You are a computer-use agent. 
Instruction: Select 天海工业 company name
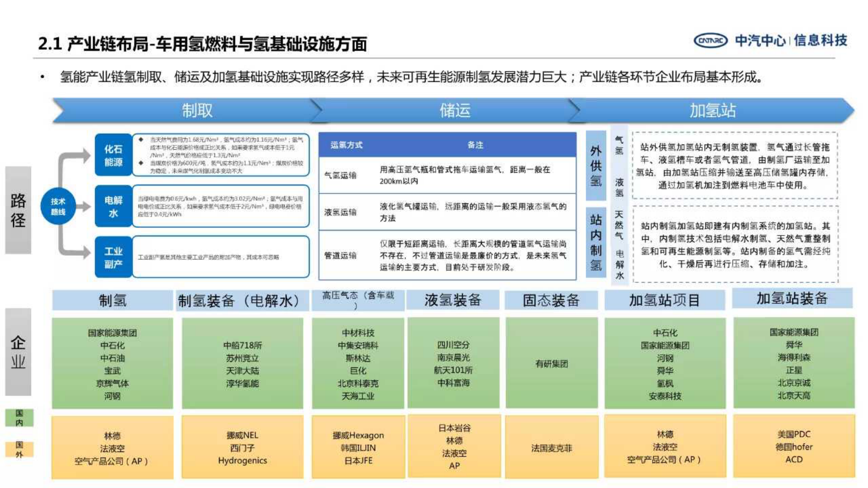(x=358, y=396)
